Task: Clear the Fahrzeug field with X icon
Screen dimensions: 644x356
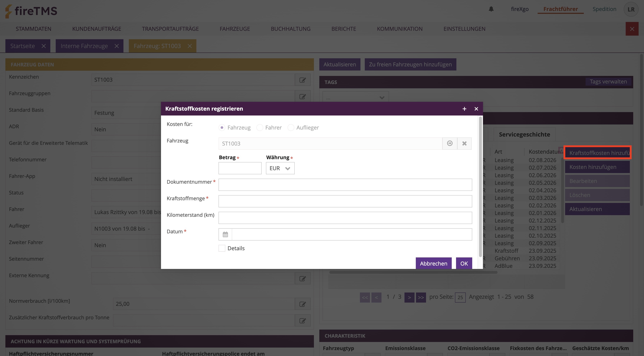Action: [464, 143]
